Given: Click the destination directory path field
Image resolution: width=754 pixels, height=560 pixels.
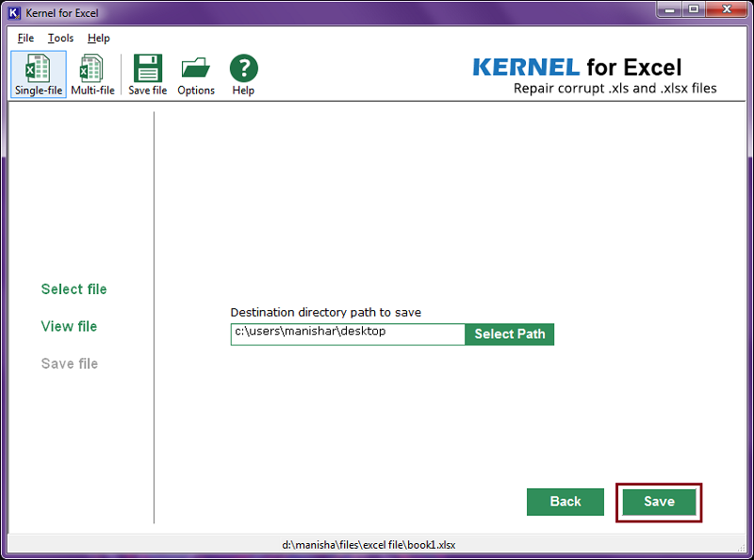Looking at the screenshot, I should coord(348,334).
